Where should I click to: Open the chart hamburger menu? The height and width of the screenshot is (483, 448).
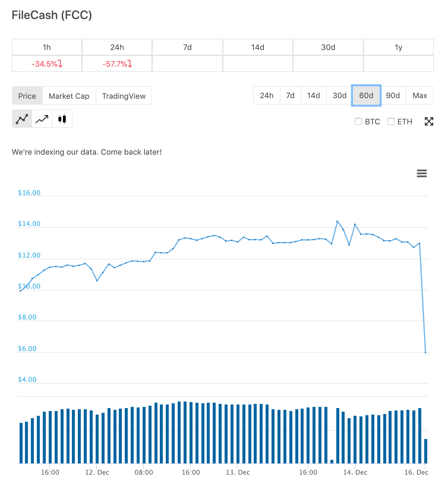pos(422,173)
